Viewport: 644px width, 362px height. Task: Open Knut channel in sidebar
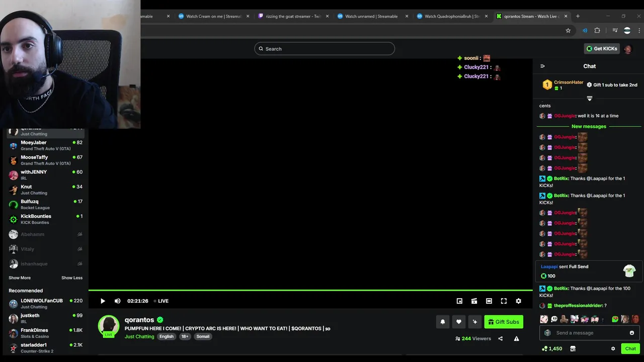point(45,190)
